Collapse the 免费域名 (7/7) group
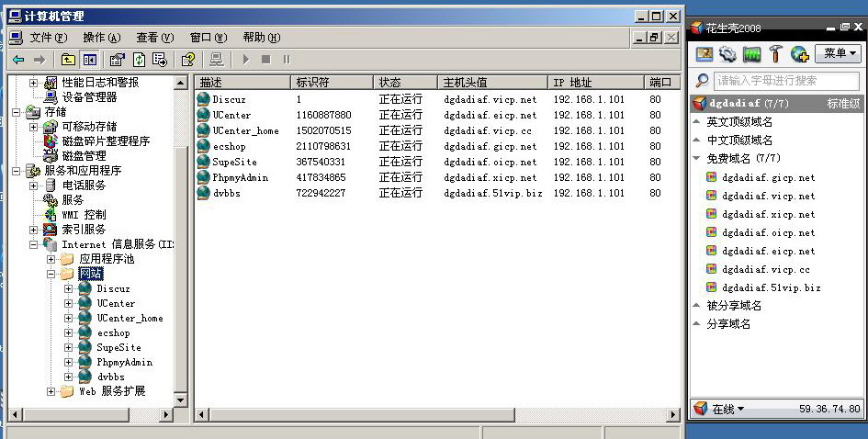Image resolution: width=868 pixels, height=439 pixels. tap(697, 158)
